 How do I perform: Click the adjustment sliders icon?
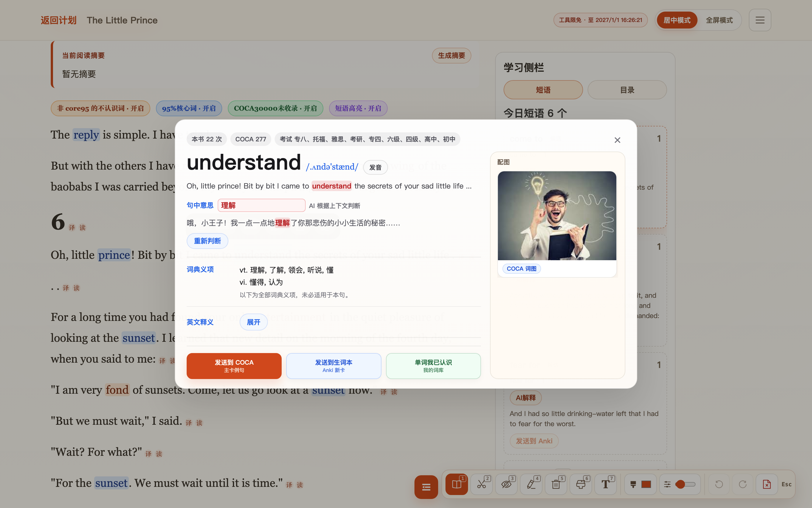point(667,484)
